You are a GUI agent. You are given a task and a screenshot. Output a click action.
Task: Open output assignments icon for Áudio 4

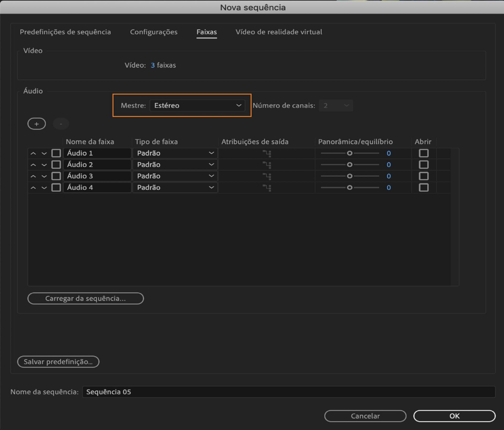tap(267, 188)
